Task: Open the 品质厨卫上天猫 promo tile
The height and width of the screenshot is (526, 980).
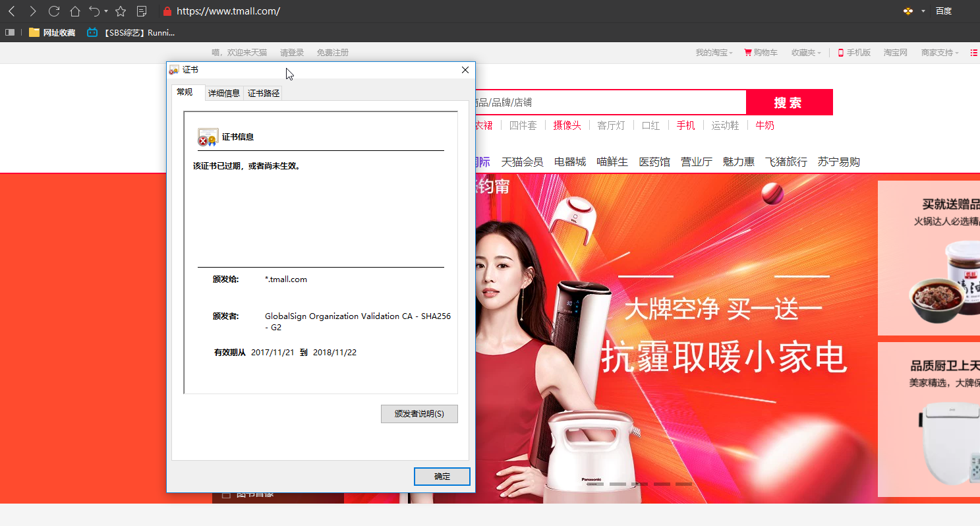Action: click(929, 419)
